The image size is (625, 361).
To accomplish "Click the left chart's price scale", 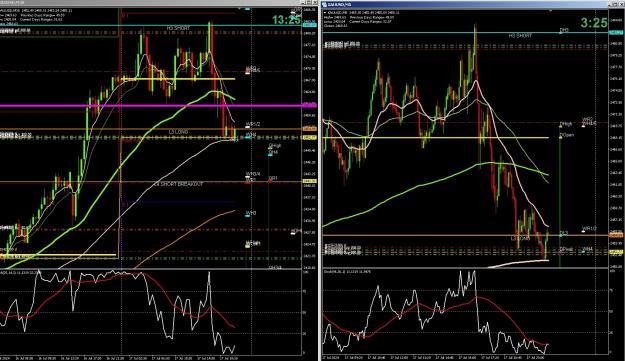I will [310, 139].
